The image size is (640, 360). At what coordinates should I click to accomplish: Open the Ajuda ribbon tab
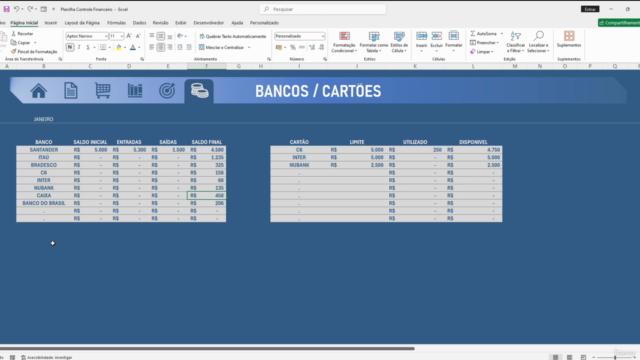coord(237,23)
